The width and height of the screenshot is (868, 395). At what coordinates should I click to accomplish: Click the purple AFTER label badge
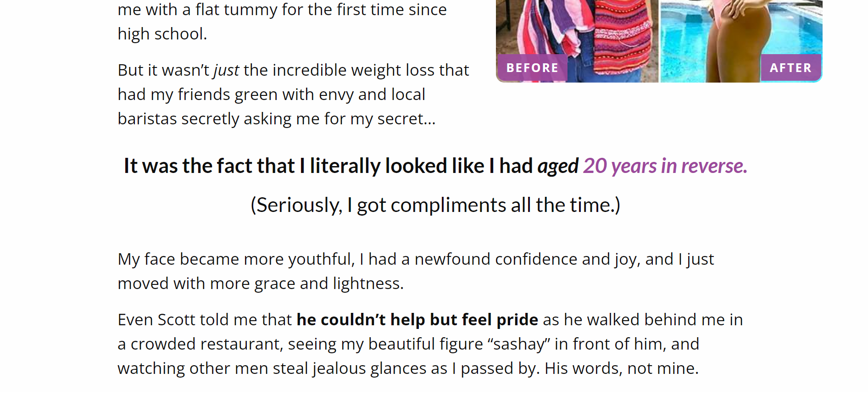click(791, 68)
